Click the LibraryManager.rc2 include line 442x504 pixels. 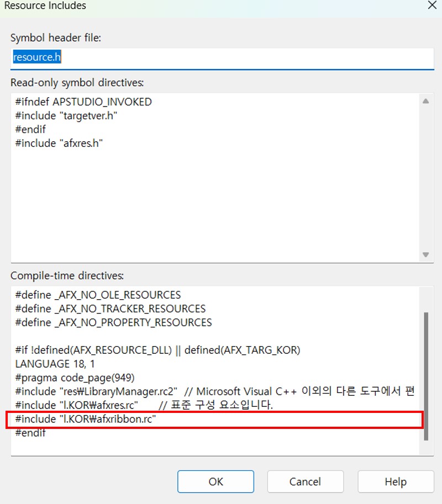pos(215,391)
